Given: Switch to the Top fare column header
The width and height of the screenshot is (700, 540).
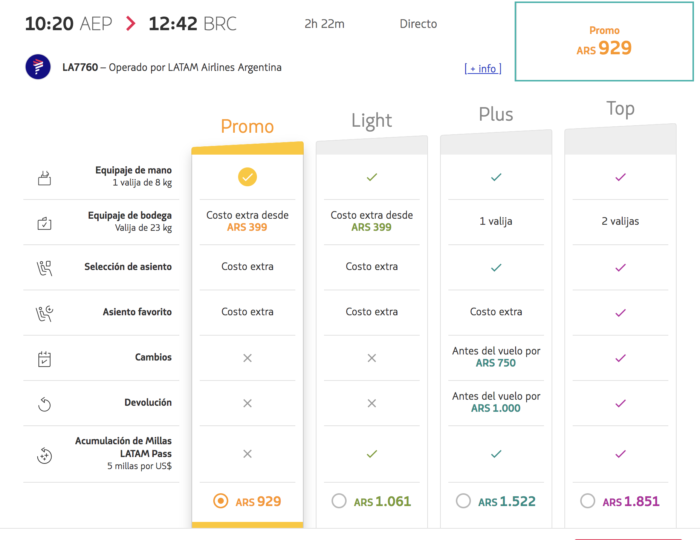Looking at the screenshot, I should coord(620,109).
